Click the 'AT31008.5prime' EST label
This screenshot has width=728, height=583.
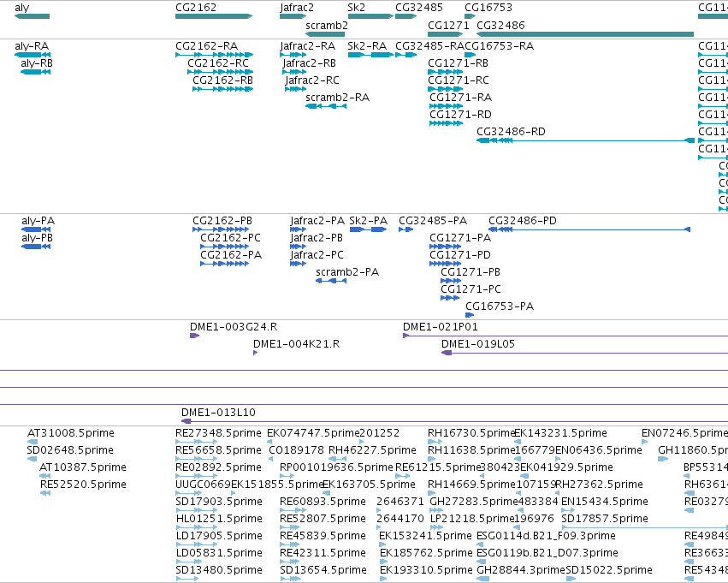pyautogui.click(x=70, y=433)
